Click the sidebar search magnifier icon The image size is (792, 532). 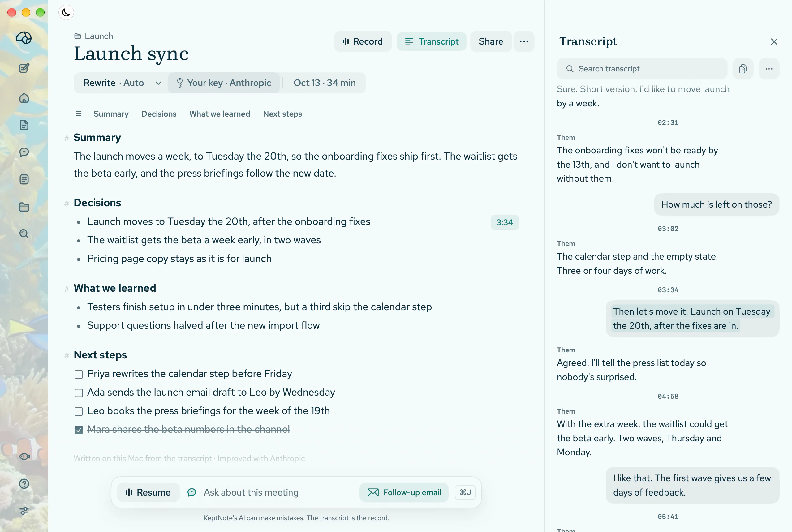tap(24, 234)
